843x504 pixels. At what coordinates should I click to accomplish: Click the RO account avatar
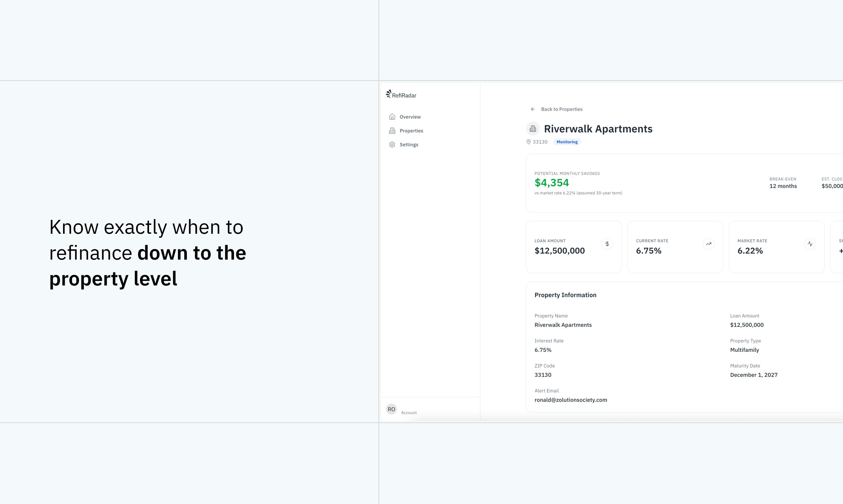pos(391,409)
